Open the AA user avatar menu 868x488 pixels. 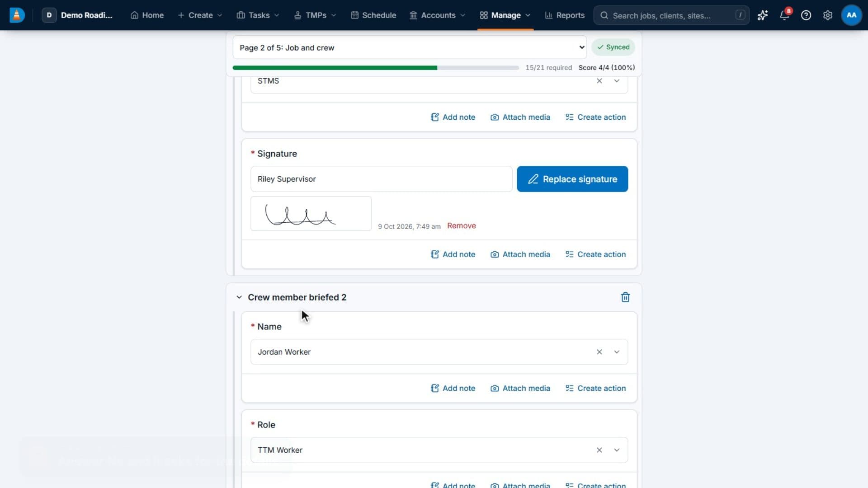point(851,15)
